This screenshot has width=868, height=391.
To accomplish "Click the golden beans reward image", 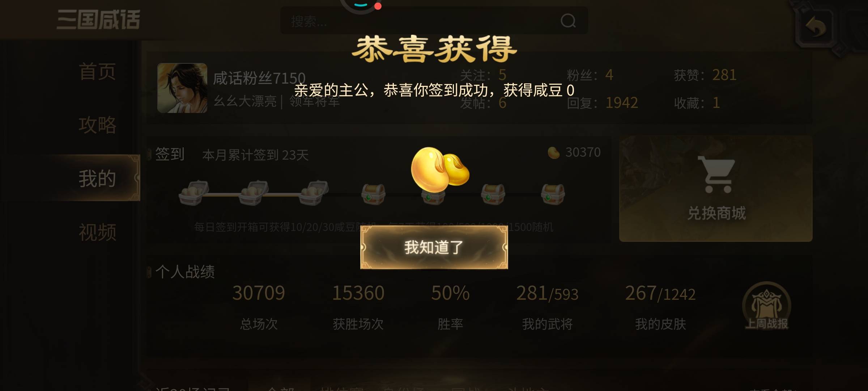I will click(x=439, y=169).
